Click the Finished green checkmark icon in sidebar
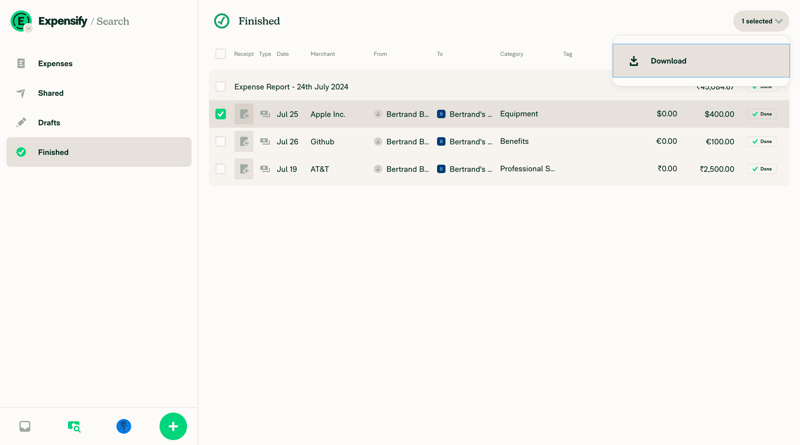The width and height of the screenshot is (800, 445). pyautogui.click(x=21, y=152)
